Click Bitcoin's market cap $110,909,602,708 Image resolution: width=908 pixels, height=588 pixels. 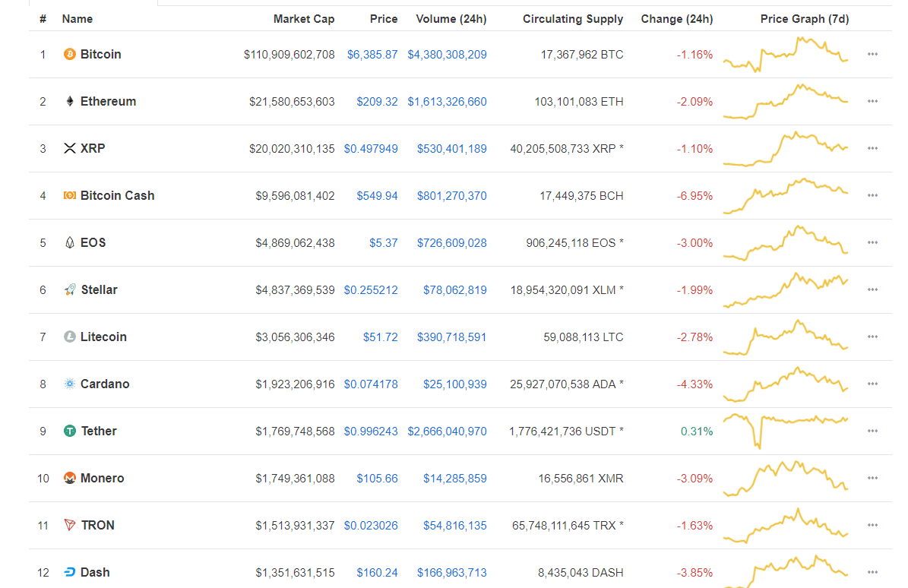click(x=289, y=55)
